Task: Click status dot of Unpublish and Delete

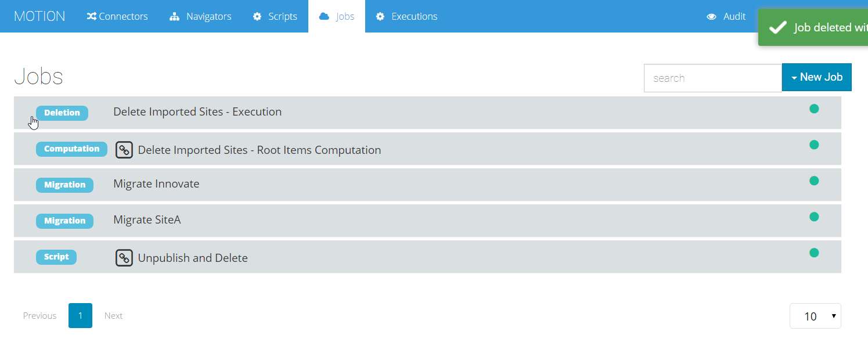Action: tap(814, 253)
